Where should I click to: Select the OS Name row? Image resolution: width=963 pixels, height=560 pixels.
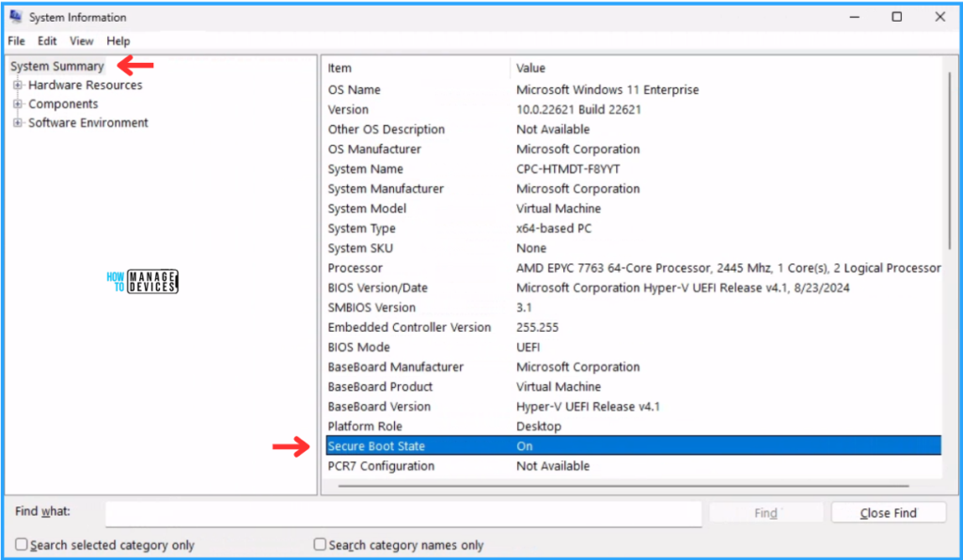pyautogui.click(x=633, y=89)
